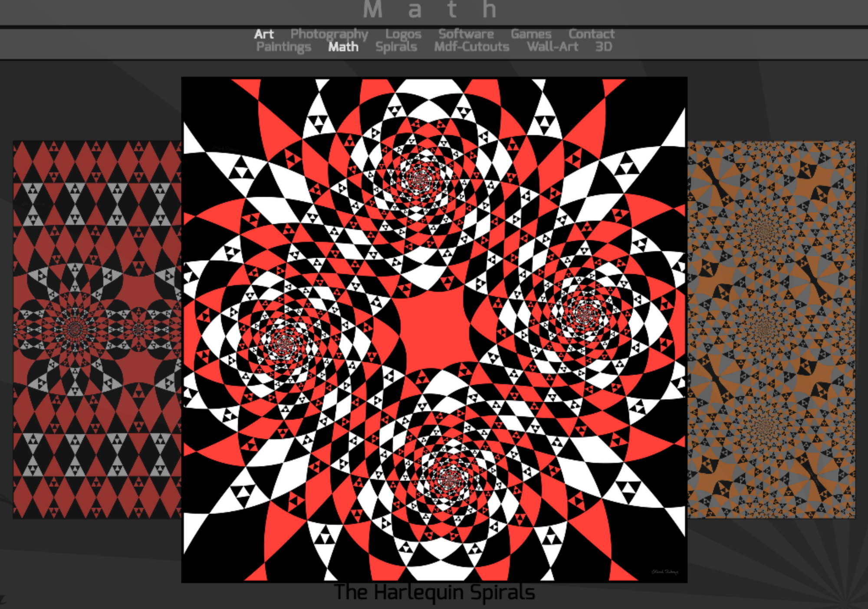Select the red diamond pattern thumbnail on the left
868x609 pixels.
click(x=97, y=329)
